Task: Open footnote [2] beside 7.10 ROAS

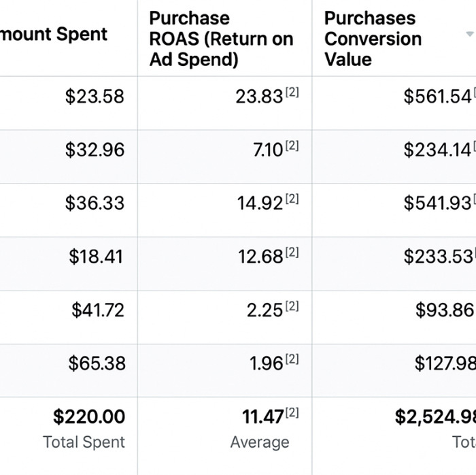Action: pos(292,146)
